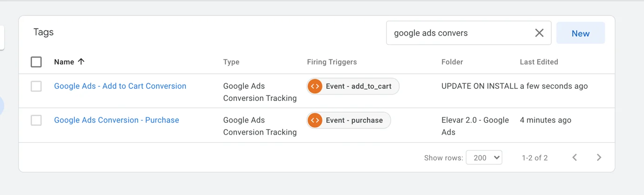The width and height of the screenshot is (644, 195).
Task: Open Google Ads - Add to Cart Conversion
Action: pyautogui.click(x=120, y=86)
